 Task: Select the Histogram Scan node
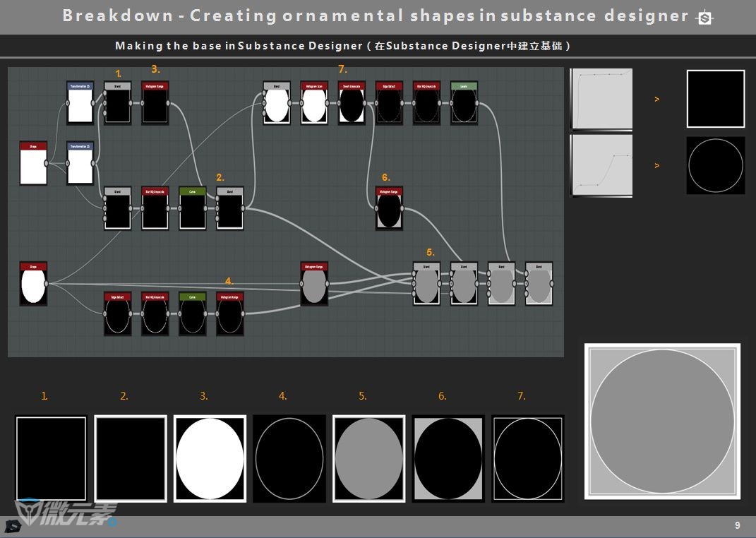pyautogui.click(x=314, y=102)
